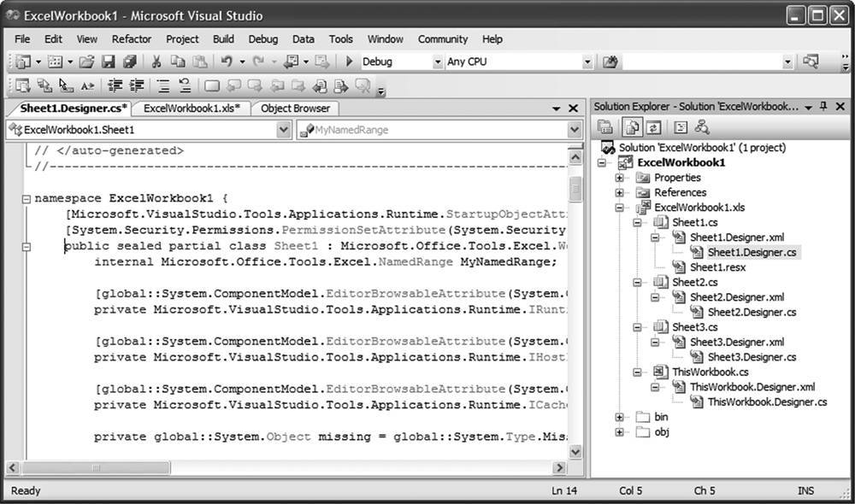Click the Save All icon
The height and width of the screenshot is (504, 855).
(129, 62)
